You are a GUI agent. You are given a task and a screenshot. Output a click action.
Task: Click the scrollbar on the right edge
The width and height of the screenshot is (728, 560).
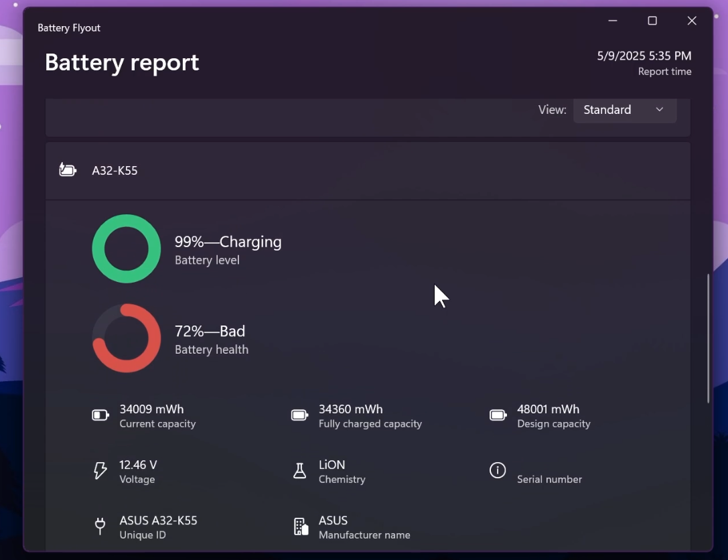pyautogui.click(x=709, y=335)
